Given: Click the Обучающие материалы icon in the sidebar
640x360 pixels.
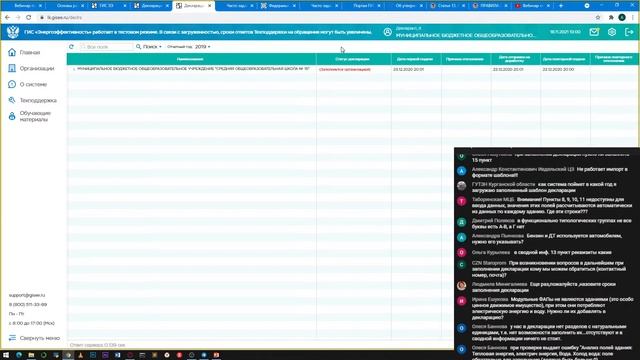Looking at the screenshot, I should pyautogui.click(x=12, y=116).
